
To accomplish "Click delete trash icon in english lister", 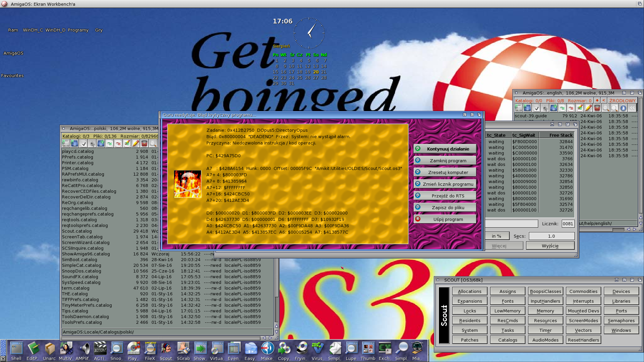I will [x=597, y=108].
